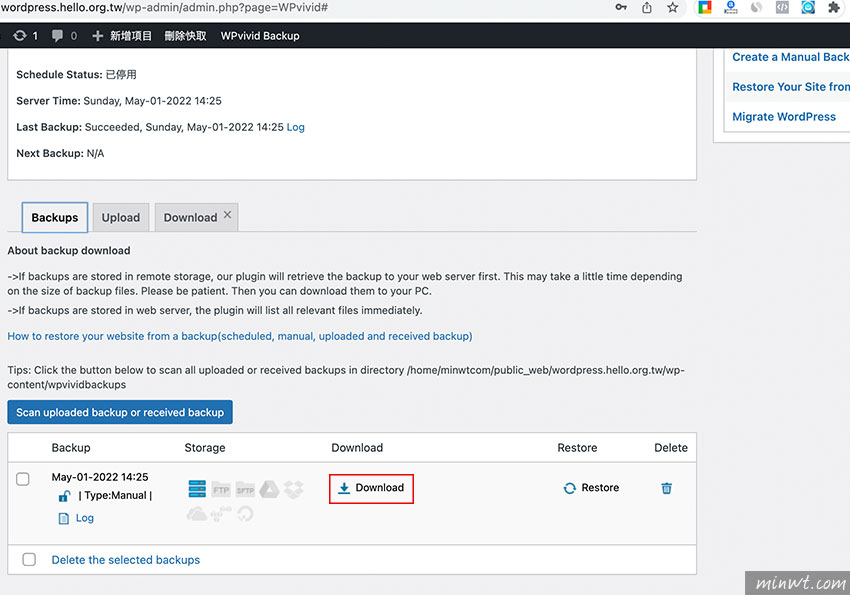Image resolution: width=850 pixels, height=595 pixels.
Task: Restore the May-01-2022 backup
Action: coord(591,488)
